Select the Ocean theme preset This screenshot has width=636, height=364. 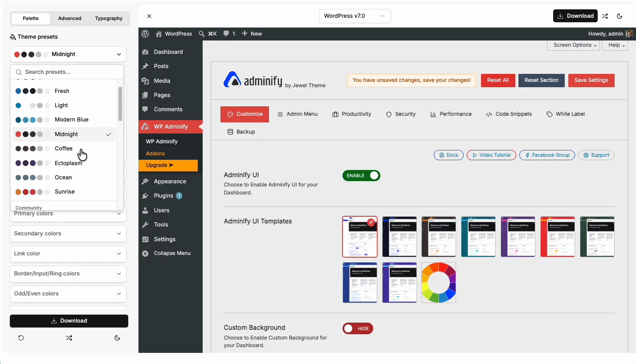(x=64, y=178)
